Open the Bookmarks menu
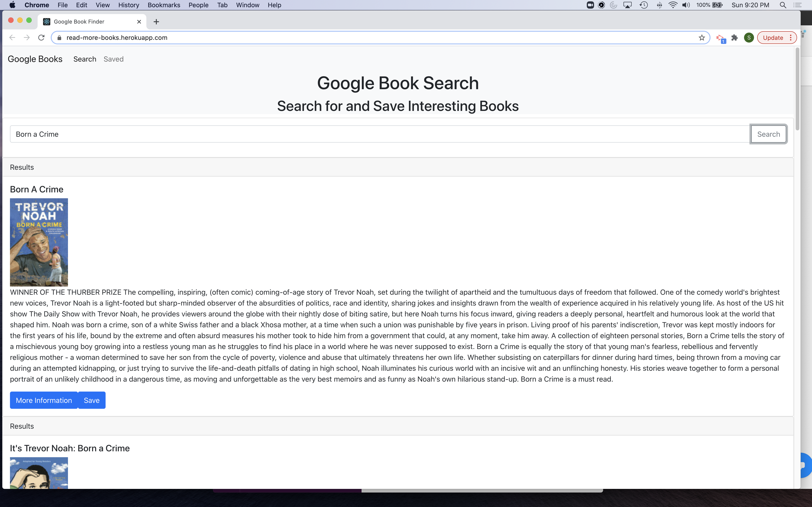Screen dimensions: 812x507 pos(164,5)
